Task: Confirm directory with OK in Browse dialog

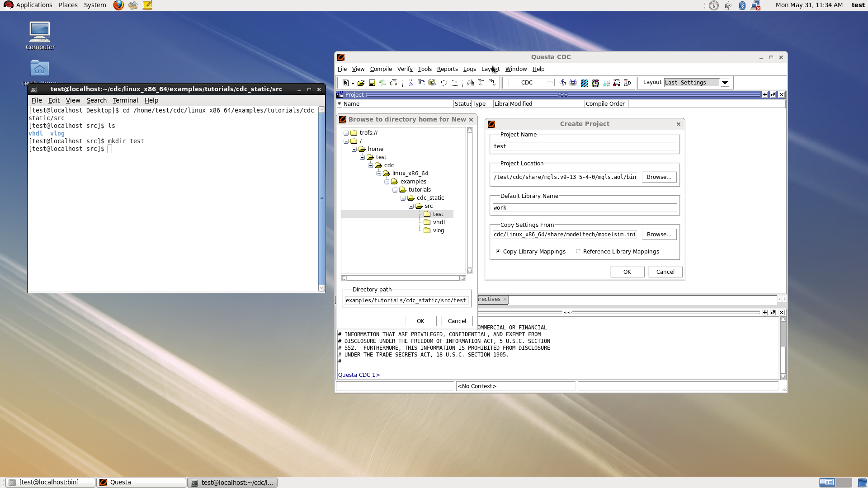Action: pyautogui.click(x=420, y=321)
